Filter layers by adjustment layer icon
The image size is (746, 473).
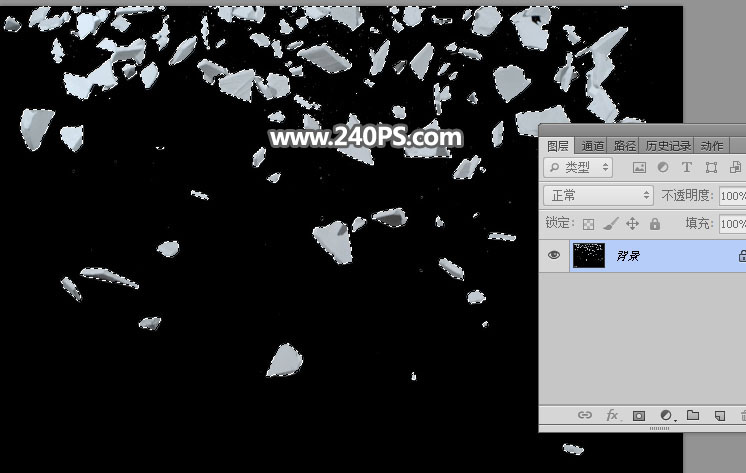(663, 168)
